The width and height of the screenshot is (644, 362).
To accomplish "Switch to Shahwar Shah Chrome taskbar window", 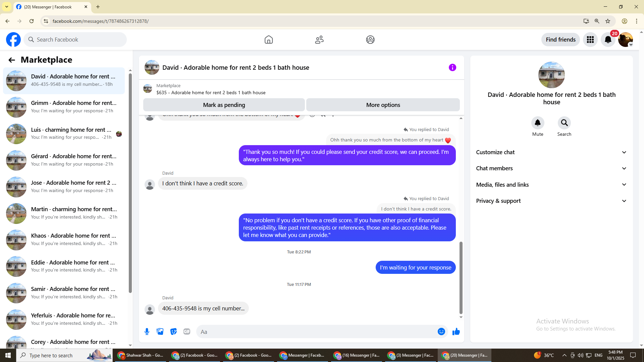I will pos(141,355).
